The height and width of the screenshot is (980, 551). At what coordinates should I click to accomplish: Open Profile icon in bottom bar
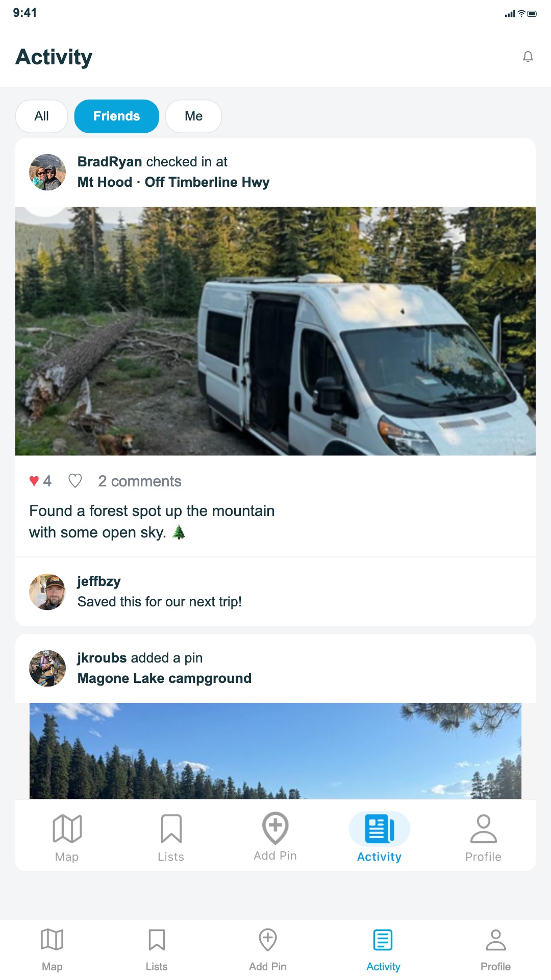pos(495,940)
